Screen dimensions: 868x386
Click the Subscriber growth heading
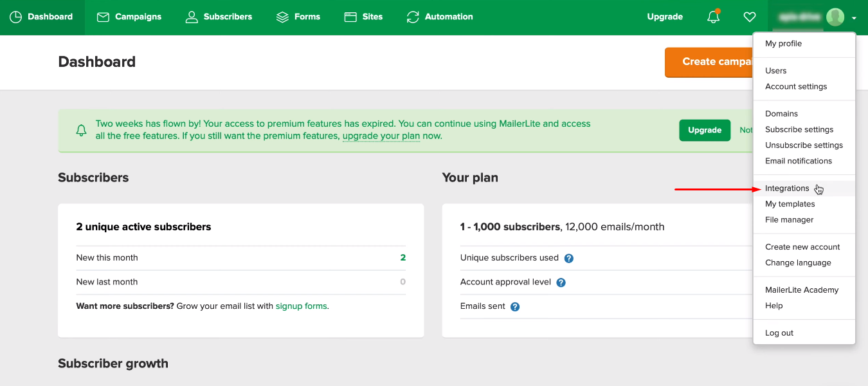(113, 363)
